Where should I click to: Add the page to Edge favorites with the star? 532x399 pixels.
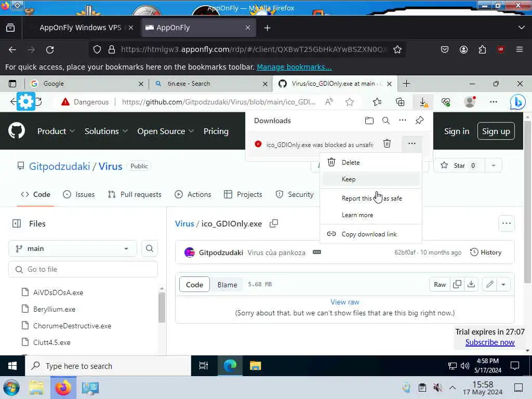coord(350,102)
